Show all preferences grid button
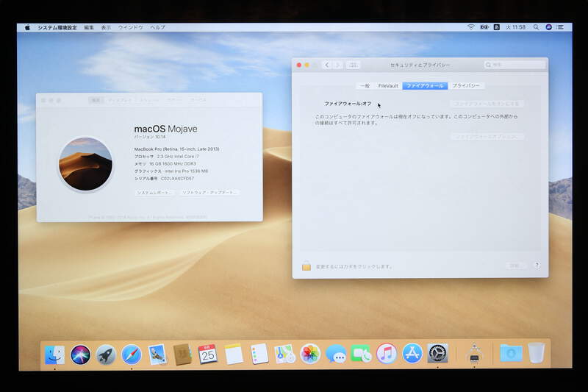 pos(353,65)
